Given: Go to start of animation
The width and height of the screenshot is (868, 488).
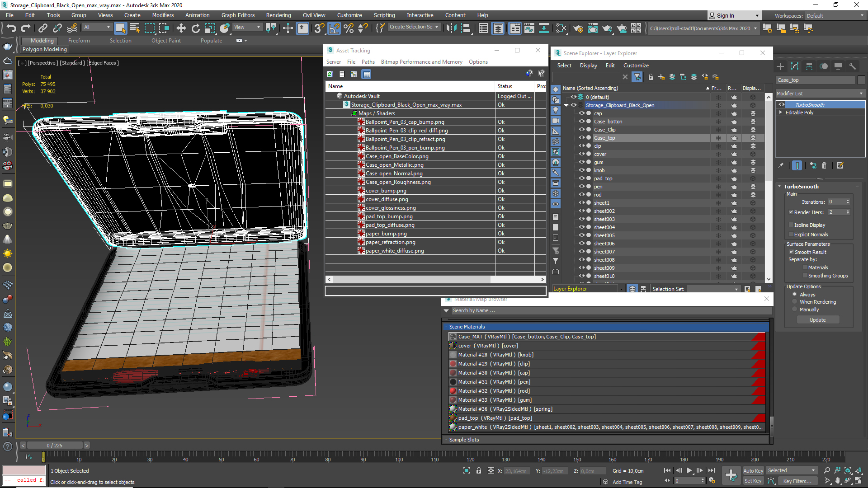Looking at the screenshot, I should pos(667,470).
